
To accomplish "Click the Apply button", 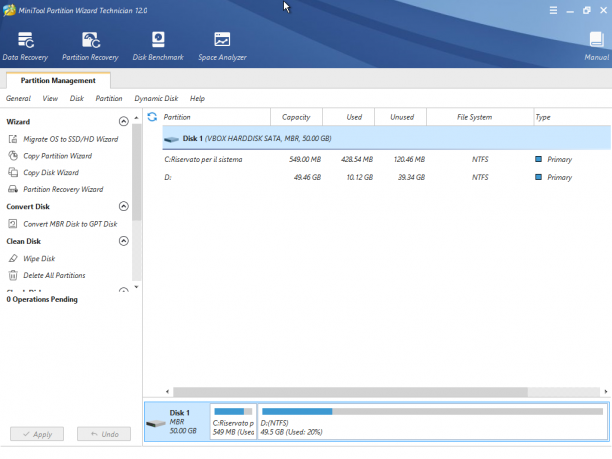I will pos(37,434).
